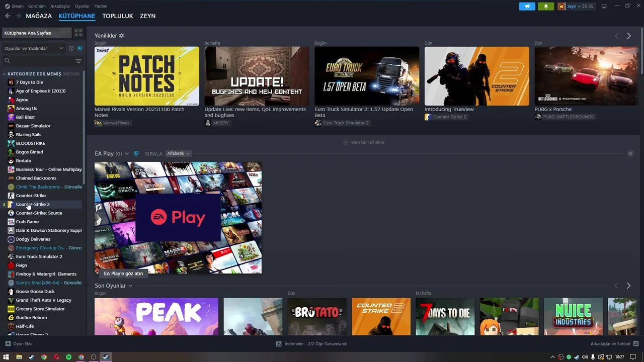This screenshot has width=644, height=362.
Task: Switch to KÜTÜPHANE tab
Action: 77,16
